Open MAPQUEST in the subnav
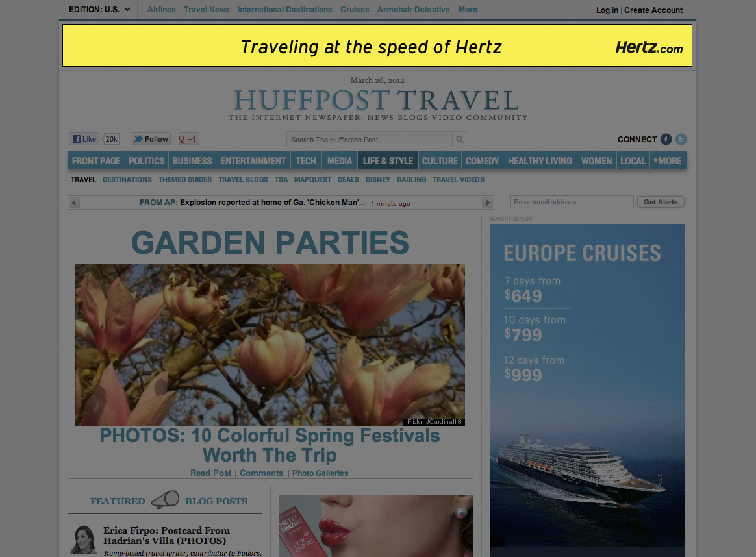The image size is (756, 557). coord(313,180)
